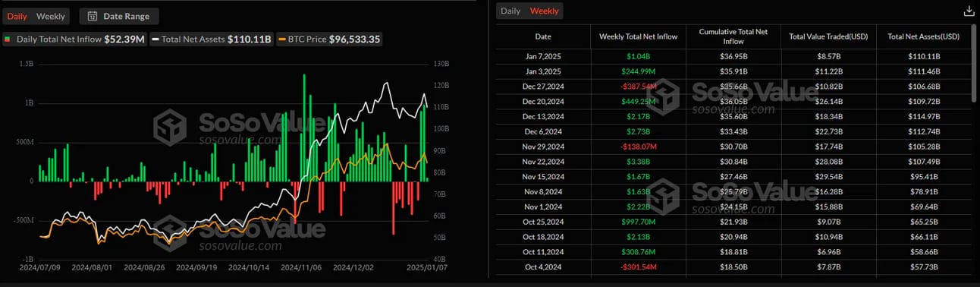Select the Nov 15,2024 date cell
This screenshot has height=287, width=980.
(x=543, y=177)
